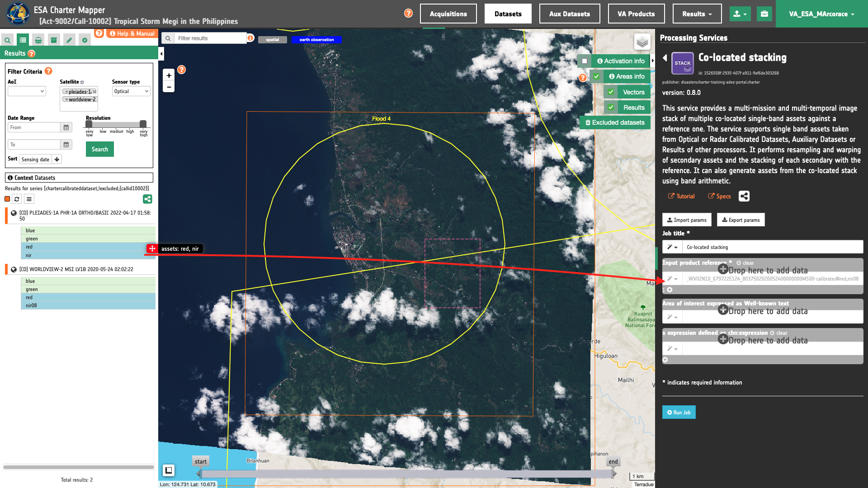Share the Co-located stacking service
This screenshot has height=488, width=868.
pyautogui.click(x=744, y=196)
